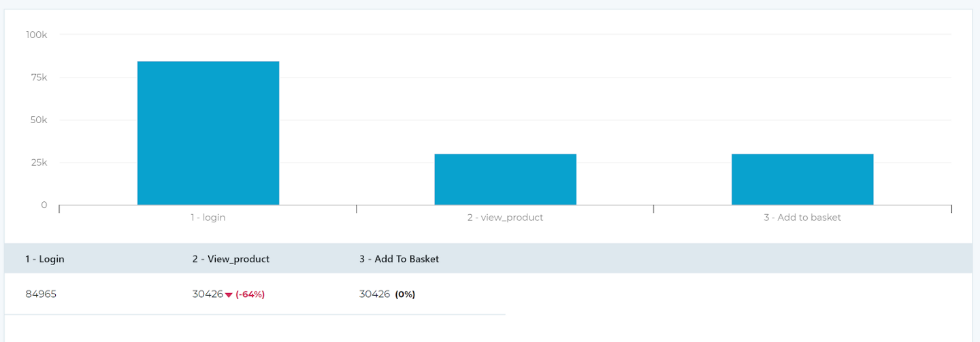Click the 75k y-axis label
The width and height of the screenshot is (980, 342).
[x=38, y=78]
